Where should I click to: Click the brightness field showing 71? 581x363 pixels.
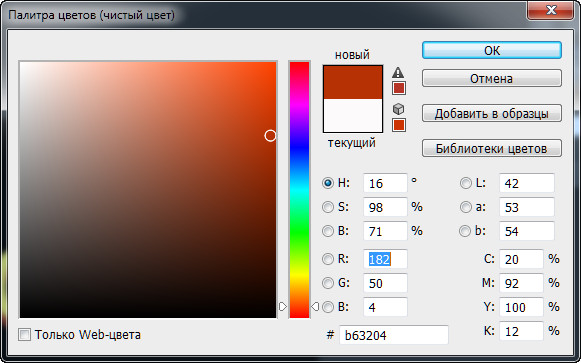point(385,231)
